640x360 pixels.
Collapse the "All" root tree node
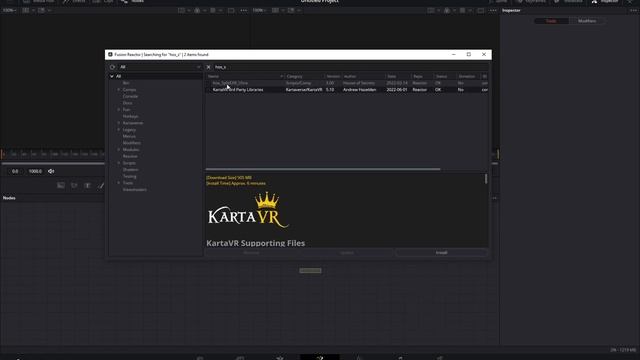pos(112,76)
